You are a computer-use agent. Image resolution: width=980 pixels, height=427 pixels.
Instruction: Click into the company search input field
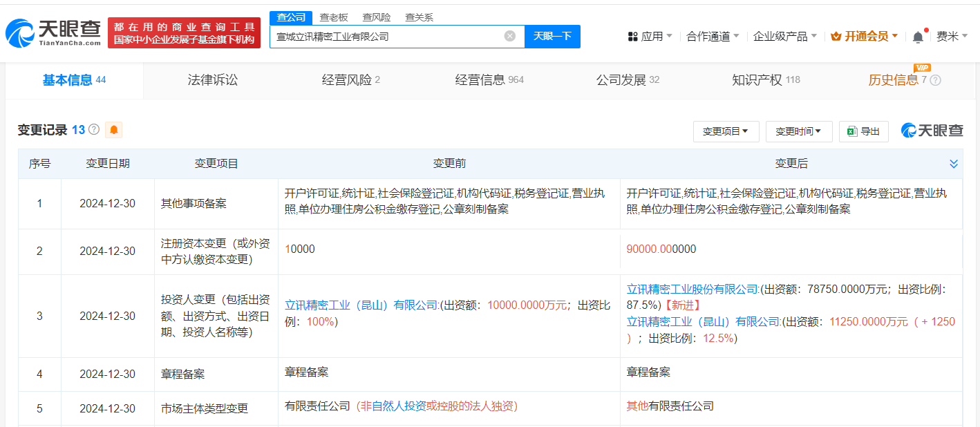tap(387, 37)
